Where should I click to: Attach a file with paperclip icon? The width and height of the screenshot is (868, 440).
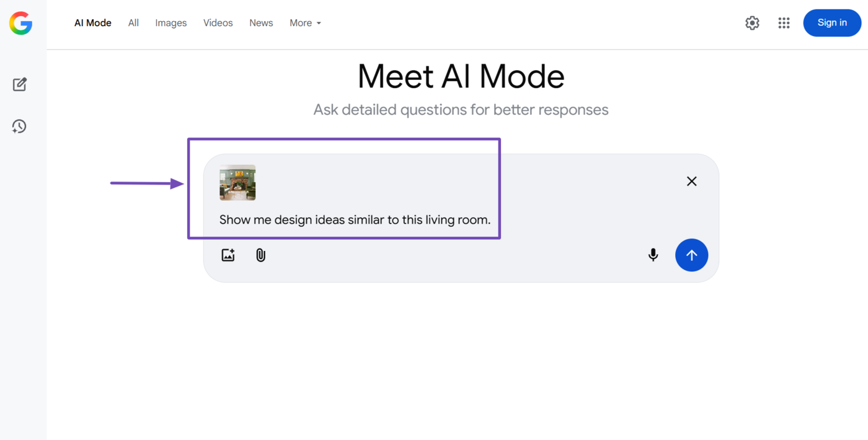coord(261,255)
